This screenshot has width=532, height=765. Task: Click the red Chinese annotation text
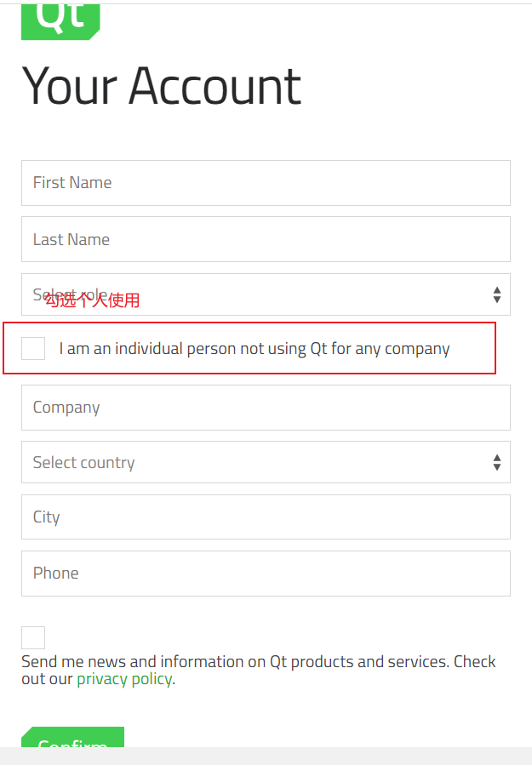92,300
